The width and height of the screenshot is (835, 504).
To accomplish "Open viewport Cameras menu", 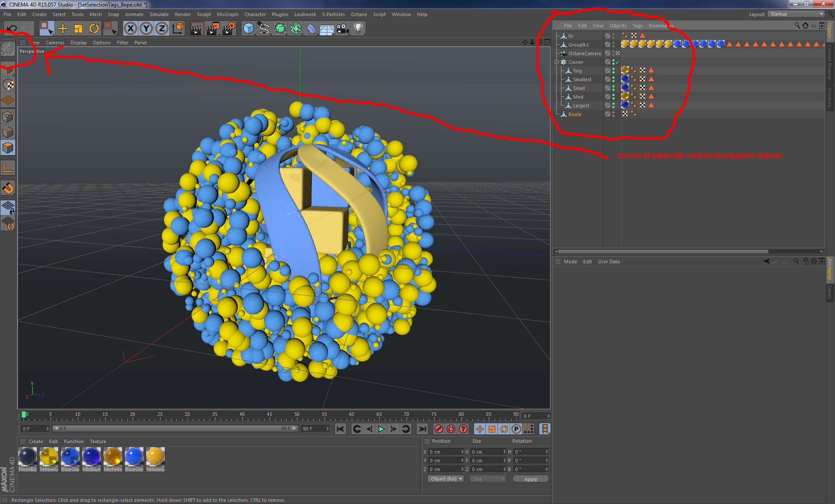I will [x=55, y=43].
